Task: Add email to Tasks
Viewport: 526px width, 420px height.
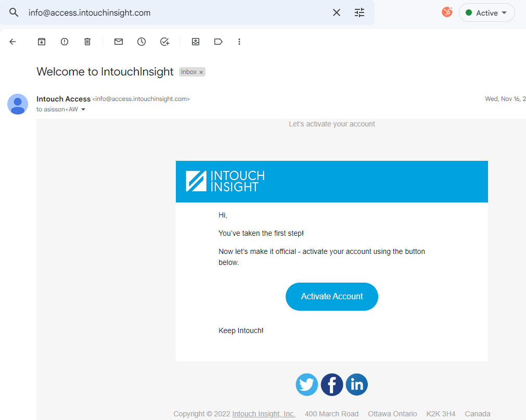Action: tap(164, 42)
